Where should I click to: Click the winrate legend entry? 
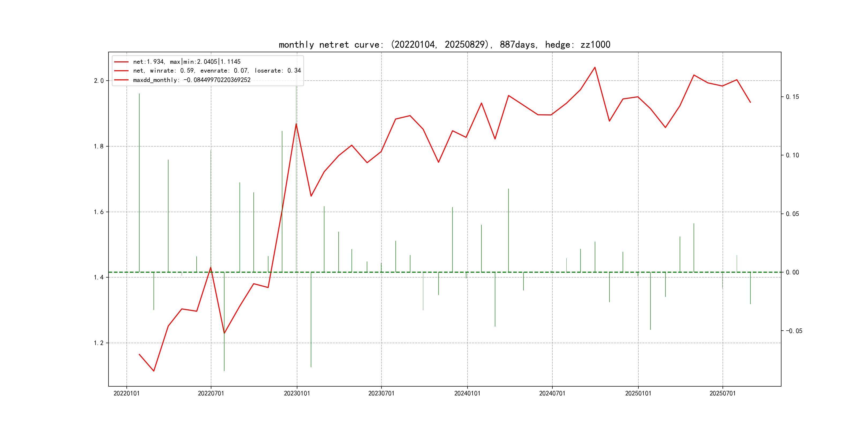pyautogui.click(x=217, y=71)
